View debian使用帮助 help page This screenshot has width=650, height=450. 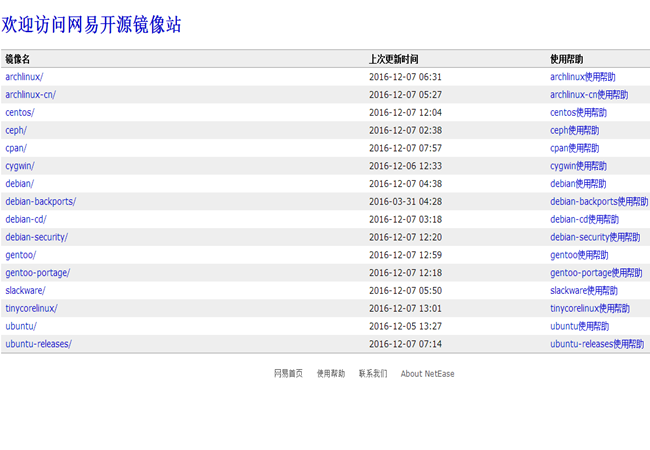coord(578,184)
